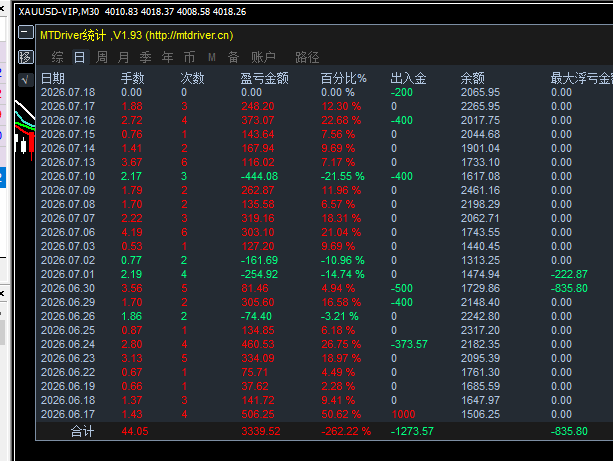Click the 盈亏金额 column header
The image size is (613, 461).
tap(264, 78)
